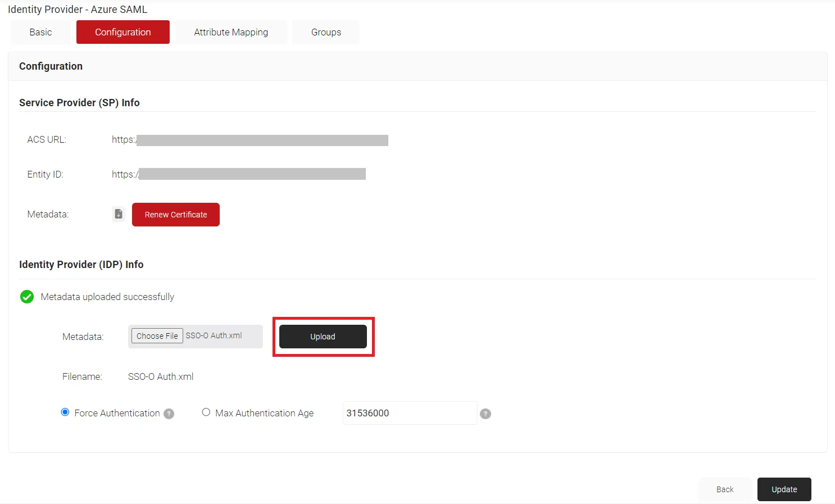Switch to the Basic tab
Viewport: 835px width, 504px height.
pyautogui.click(x=41, y=32)
